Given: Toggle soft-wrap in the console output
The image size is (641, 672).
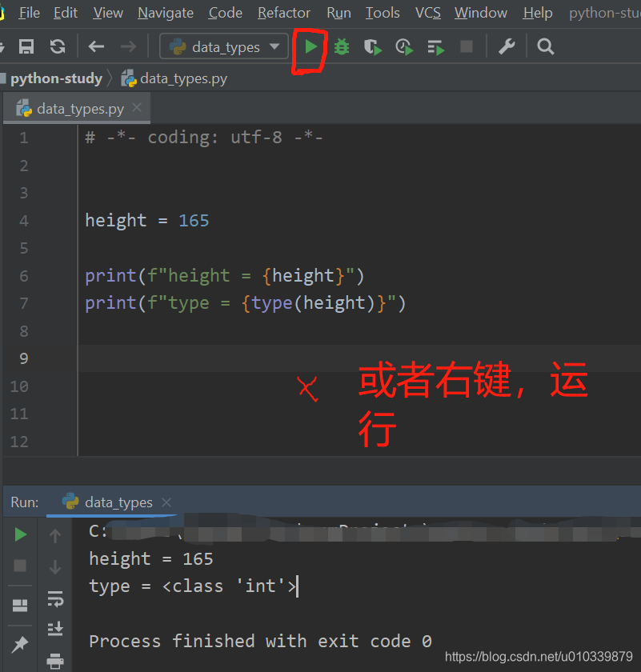Looking at the screenshot, I should [56, 600].
